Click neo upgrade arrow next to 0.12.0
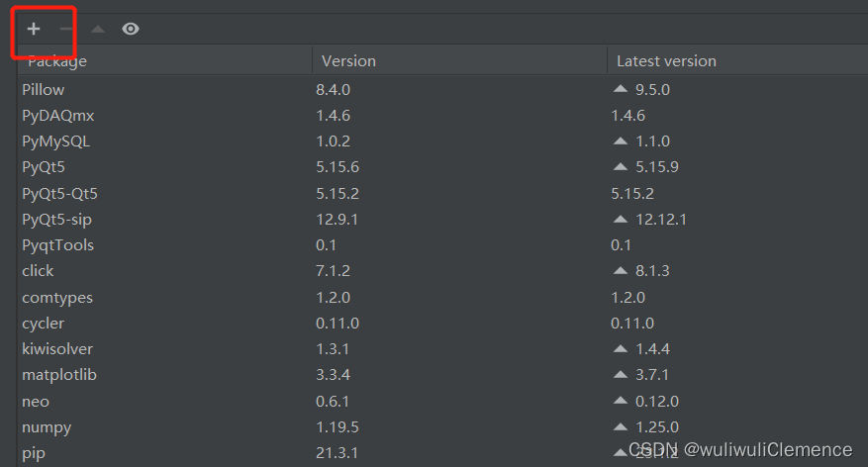Viewport: 868px width, 467px height. [621, 400]
